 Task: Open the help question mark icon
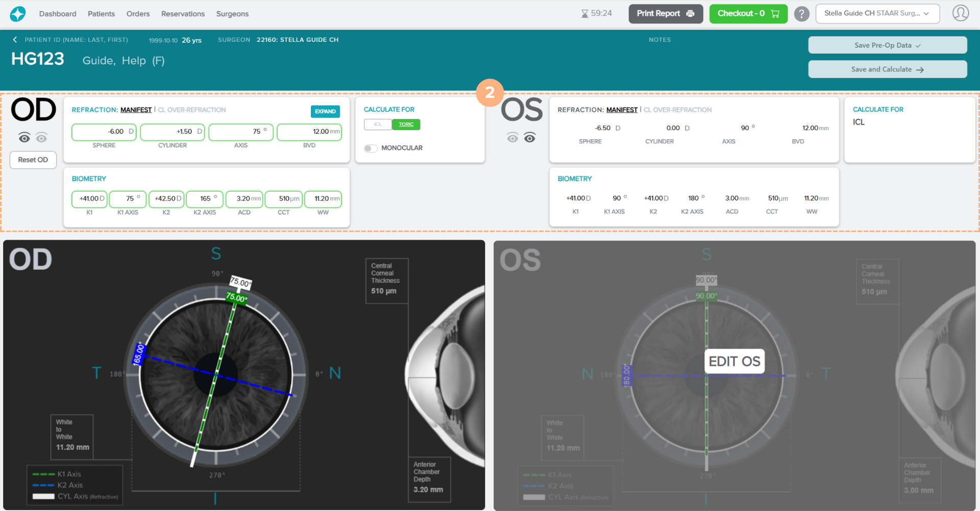coord(801,14)
